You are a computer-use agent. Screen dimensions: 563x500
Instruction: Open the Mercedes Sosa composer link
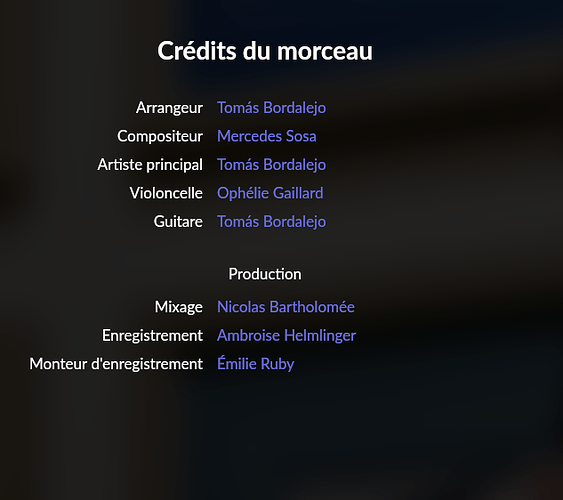(x=267, y=136)
